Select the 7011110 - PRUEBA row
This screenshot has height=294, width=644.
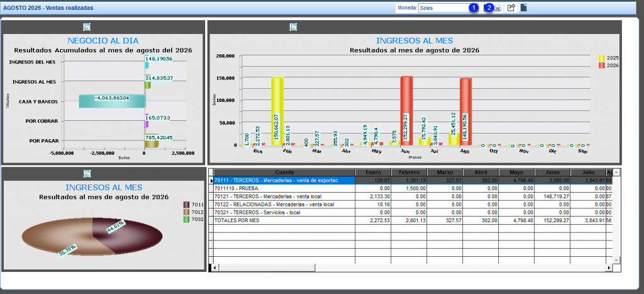[x=410, y=188]
